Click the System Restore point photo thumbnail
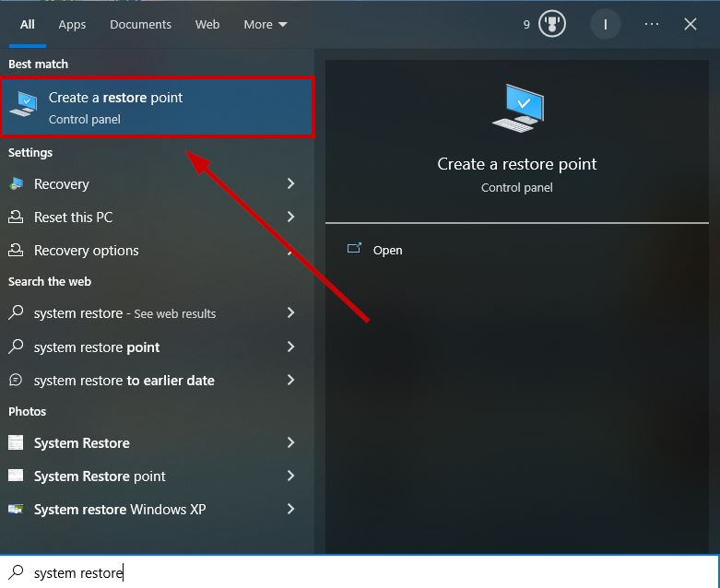Viewport: 720px width, 588px height. (x=16, y=475)
